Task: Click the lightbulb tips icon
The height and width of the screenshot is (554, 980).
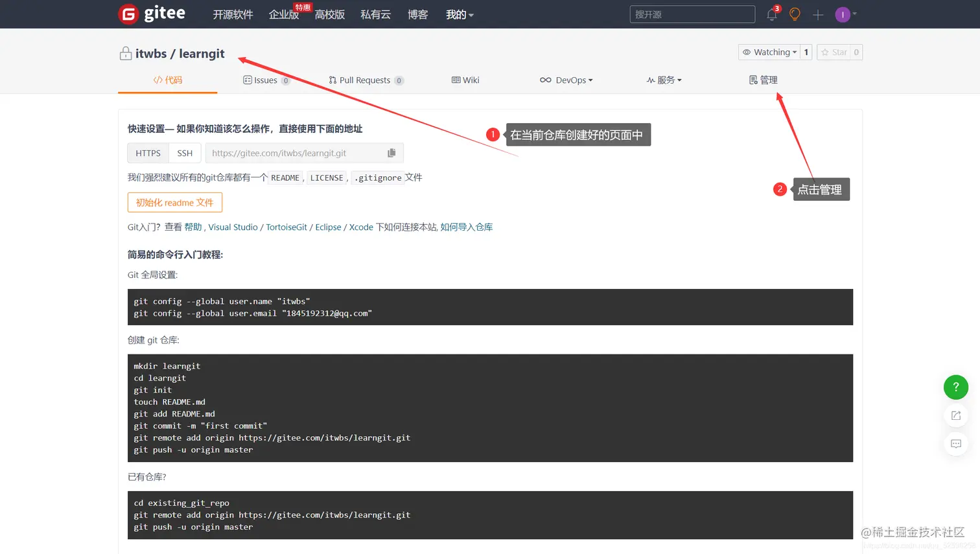Action: [795, 14]
